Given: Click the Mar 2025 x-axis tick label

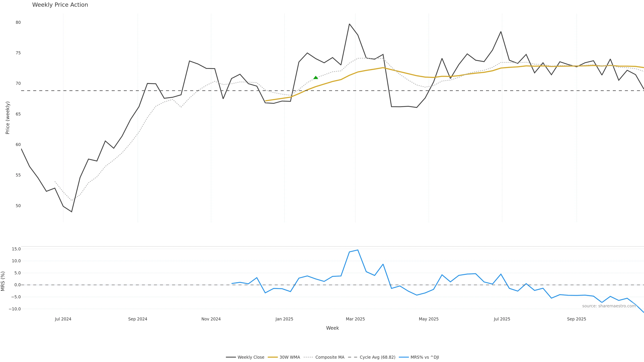Looking at the screenshot, I should 355,319.
